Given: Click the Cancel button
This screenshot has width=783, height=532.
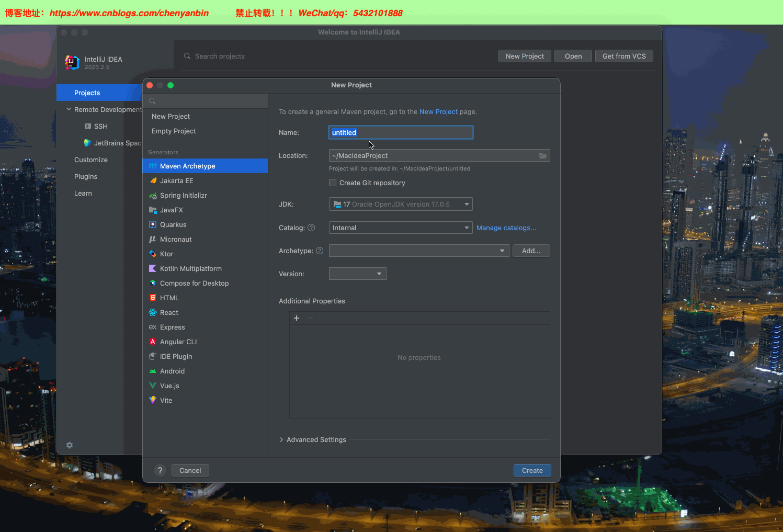Looking at the screenshot, I should coord(190,470).
